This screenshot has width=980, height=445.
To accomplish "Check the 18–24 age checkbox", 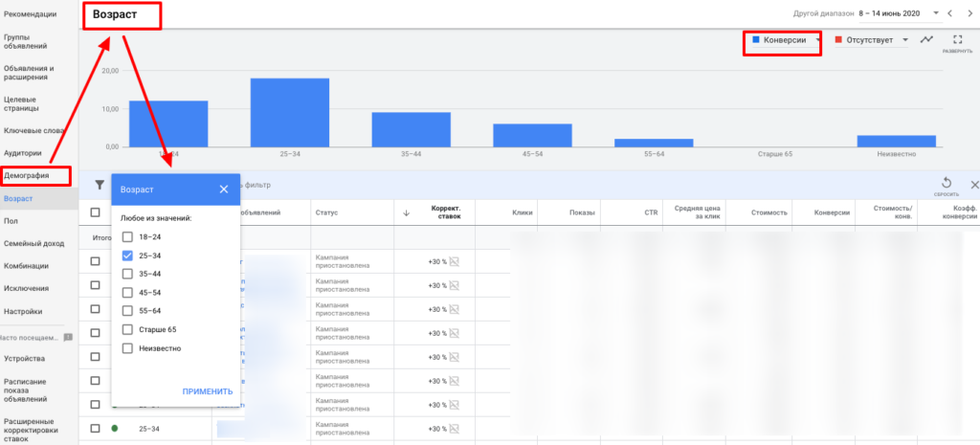I will [127, 237].
